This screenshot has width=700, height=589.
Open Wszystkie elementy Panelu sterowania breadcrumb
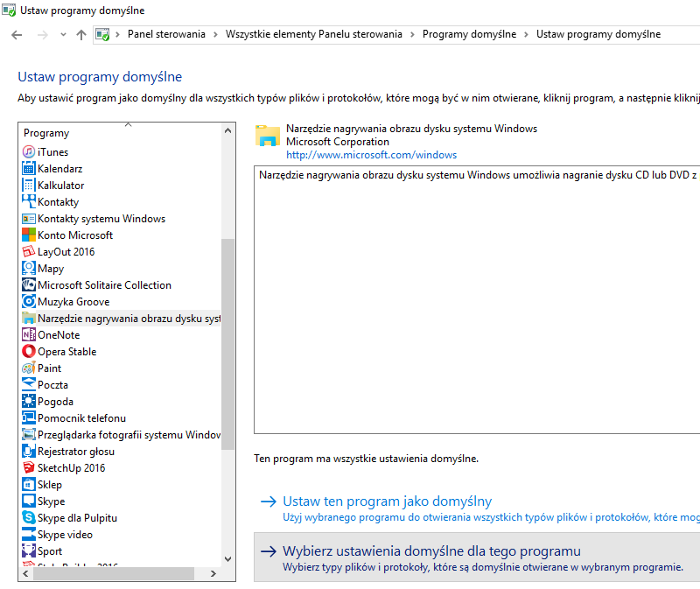click(313, 34)
